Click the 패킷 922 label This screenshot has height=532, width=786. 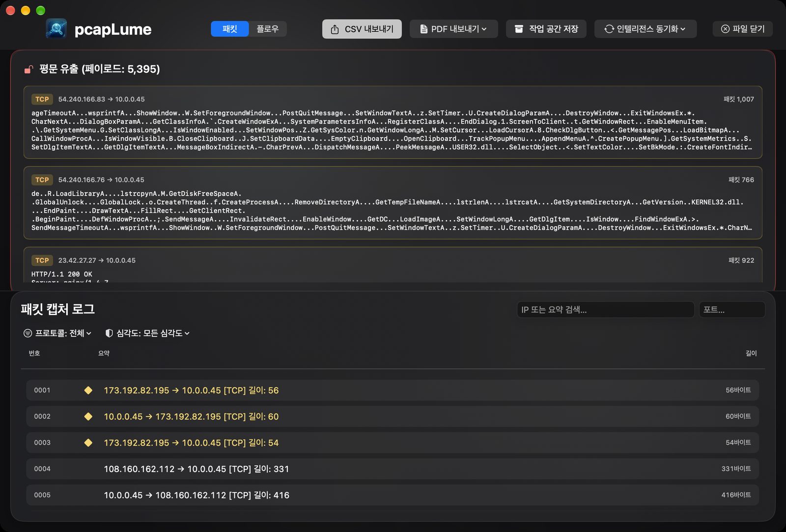741,260
